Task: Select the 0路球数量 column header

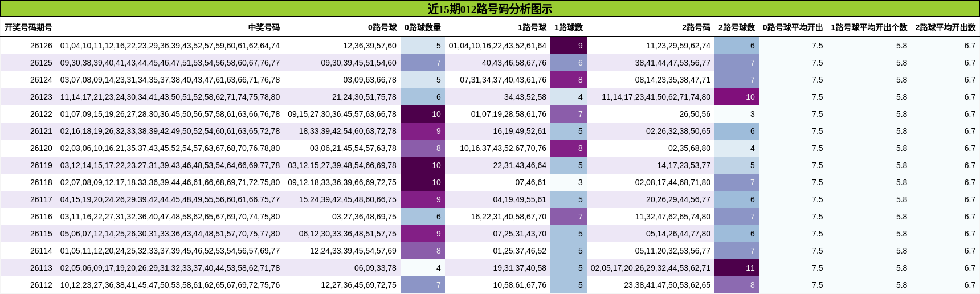Action: click(x=423, y=27)
